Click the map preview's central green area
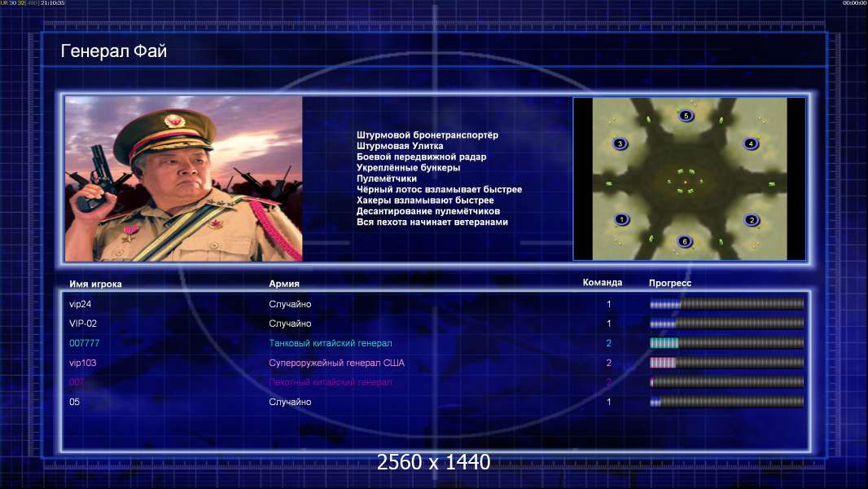Viewport: 868px width, 489px height. 685,182
